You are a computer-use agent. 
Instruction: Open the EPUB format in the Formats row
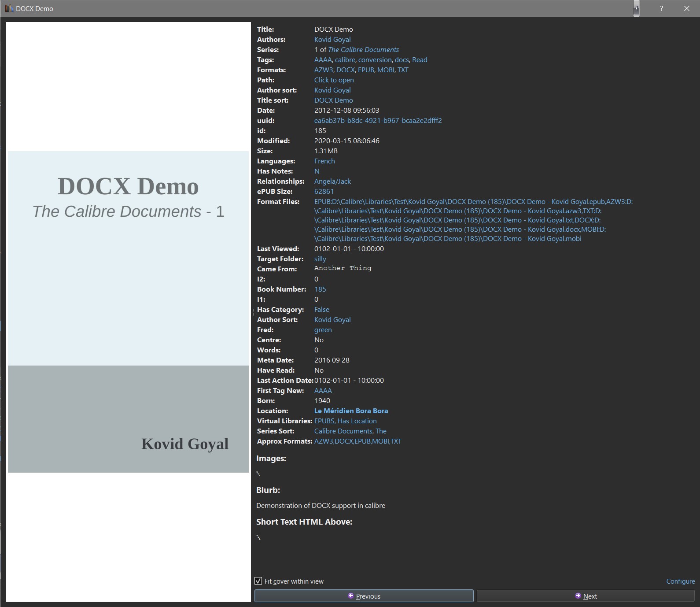pos(366,70)
